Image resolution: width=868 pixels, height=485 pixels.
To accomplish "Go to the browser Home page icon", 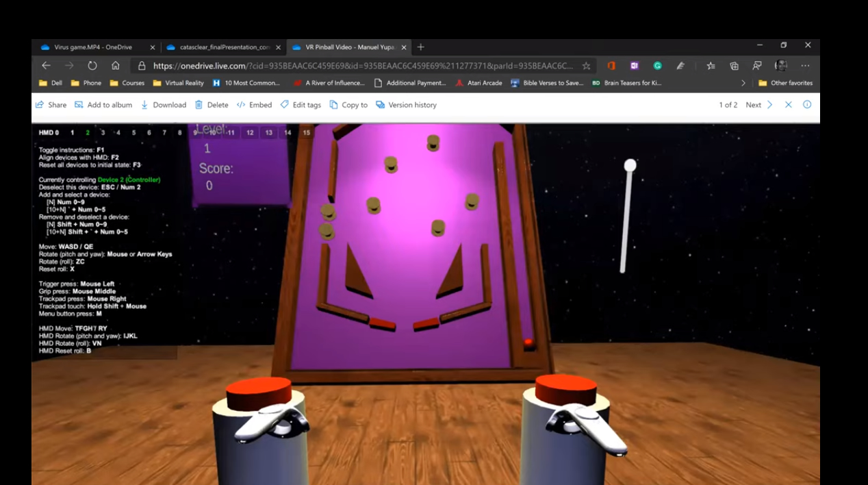I will tap(116, 66).
